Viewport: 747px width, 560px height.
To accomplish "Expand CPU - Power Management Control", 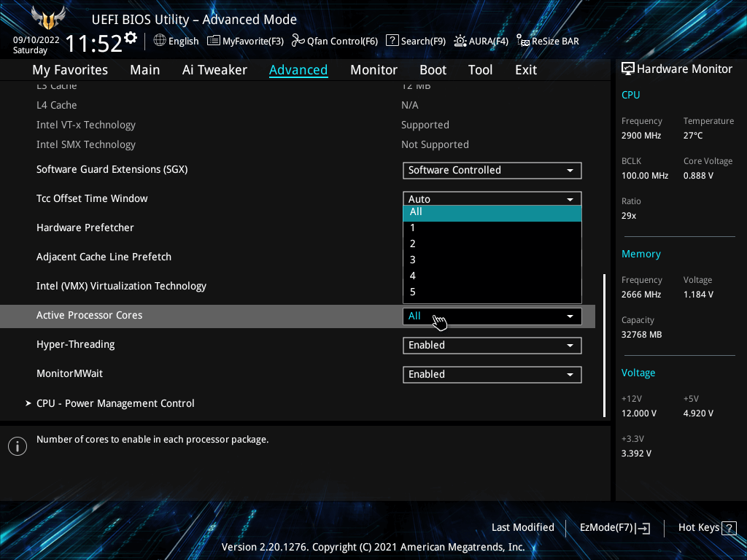I will pos(115,403).
